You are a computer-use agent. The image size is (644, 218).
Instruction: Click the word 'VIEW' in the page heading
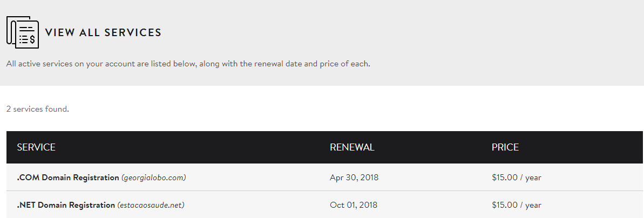pos(58,32)
